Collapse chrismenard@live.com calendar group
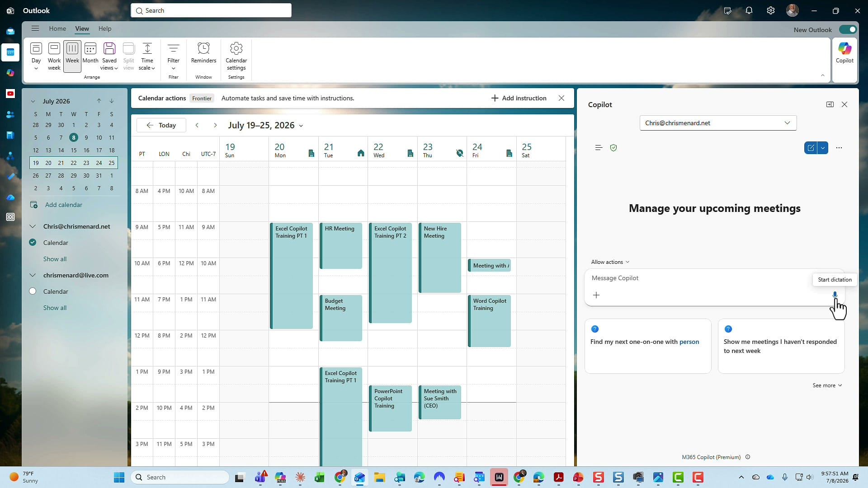 33,275
